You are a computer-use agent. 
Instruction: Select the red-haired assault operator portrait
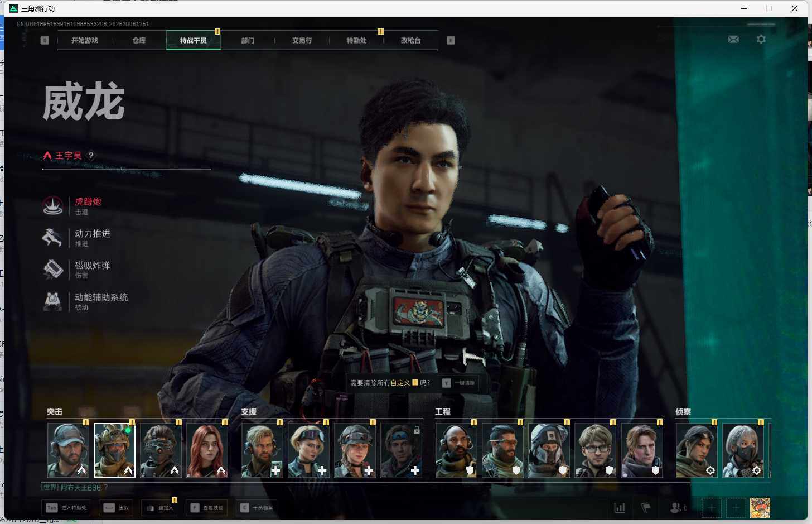[x=207, y=450]
